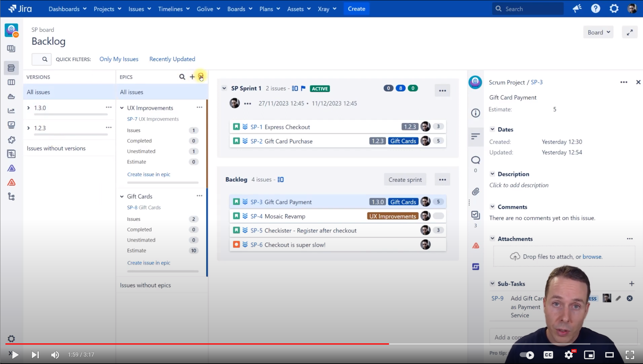Mute the video volume
The width and height of the screenshot is (643, 364).
(x=55, y=355)
